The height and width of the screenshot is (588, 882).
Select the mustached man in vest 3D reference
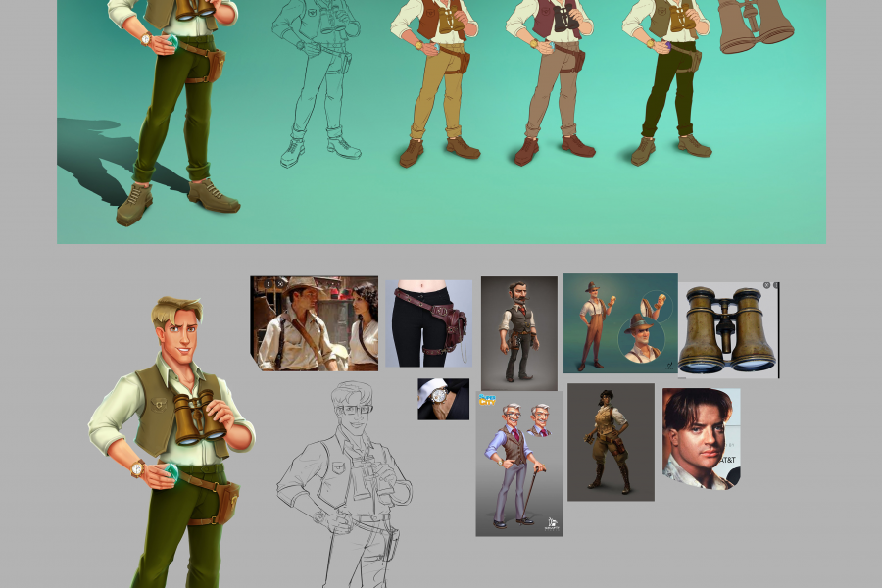[x=519, y=333]
